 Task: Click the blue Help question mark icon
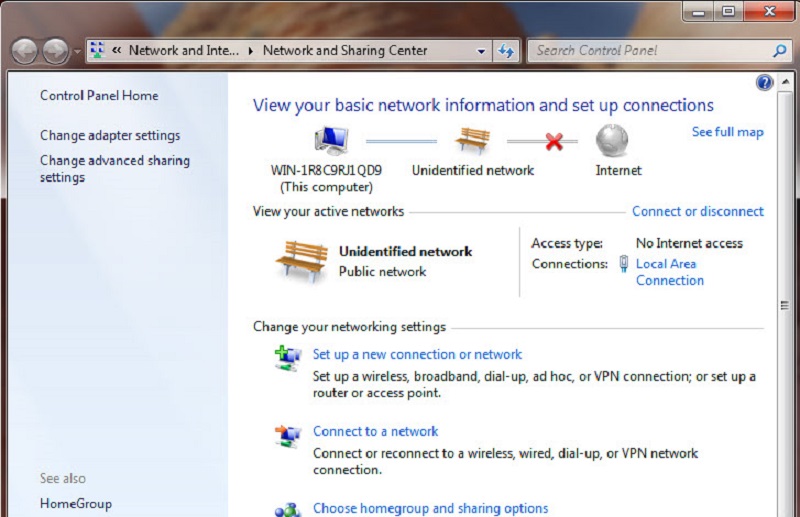(765, 83)
